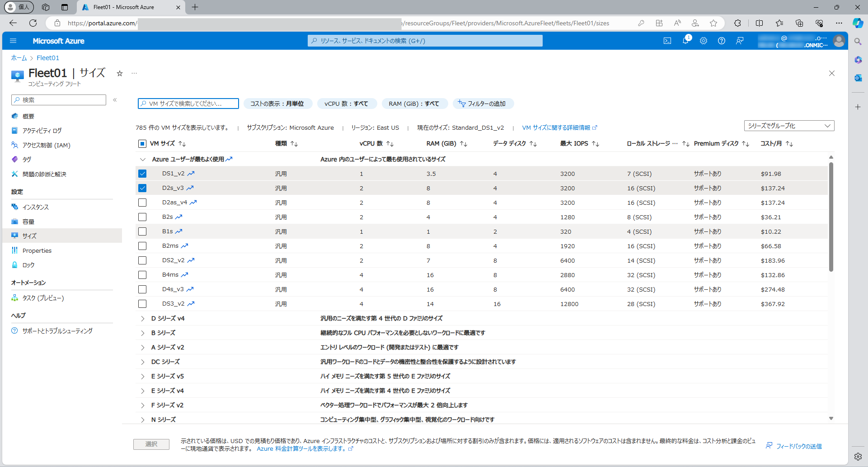Open the Azure help question mark
Viewport: 868px width, 467px height.
pyautogui.click(x=722, y=41)
